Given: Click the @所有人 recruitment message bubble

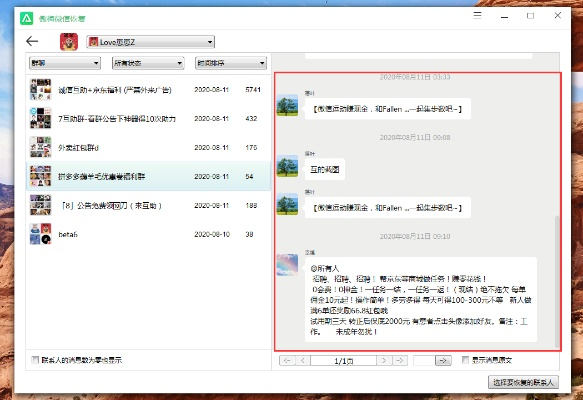Looking at the screenshot, I should pyautogui.click(x=421, y=299).
